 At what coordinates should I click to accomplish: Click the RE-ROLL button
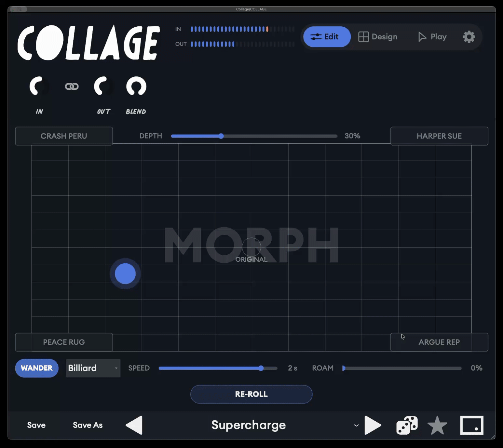[251, 394]
